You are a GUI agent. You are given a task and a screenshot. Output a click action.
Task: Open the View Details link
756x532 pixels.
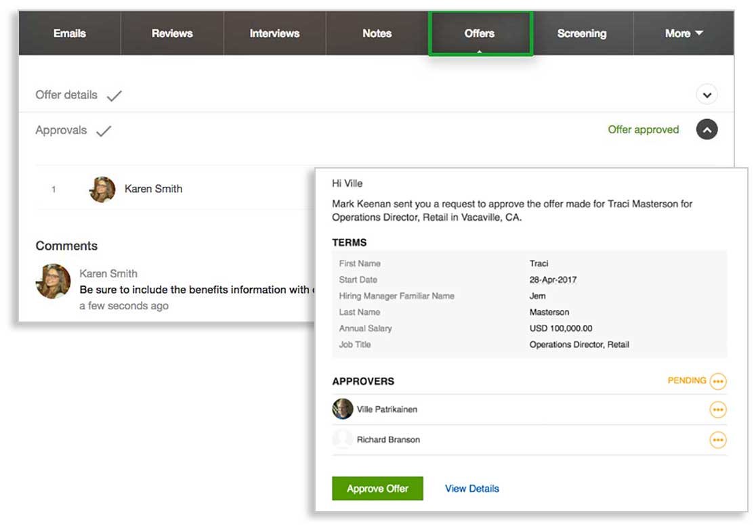471,489
